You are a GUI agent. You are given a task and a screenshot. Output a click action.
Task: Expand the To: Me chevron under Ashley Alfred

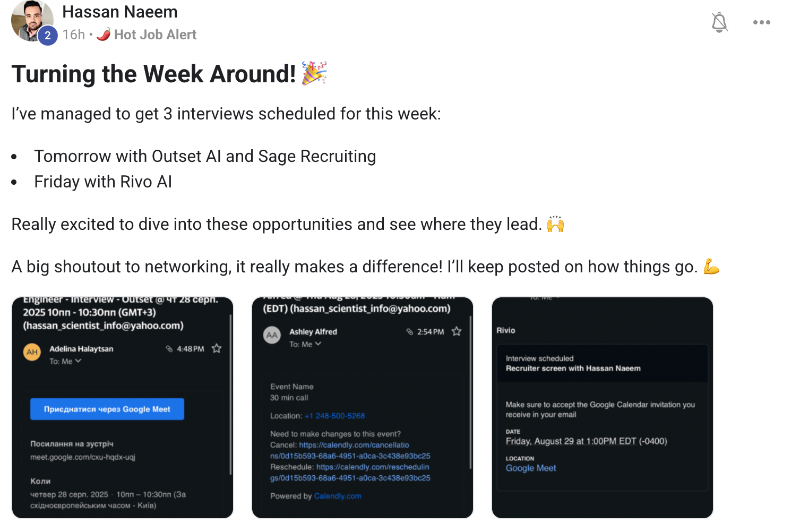click(319, 344)
